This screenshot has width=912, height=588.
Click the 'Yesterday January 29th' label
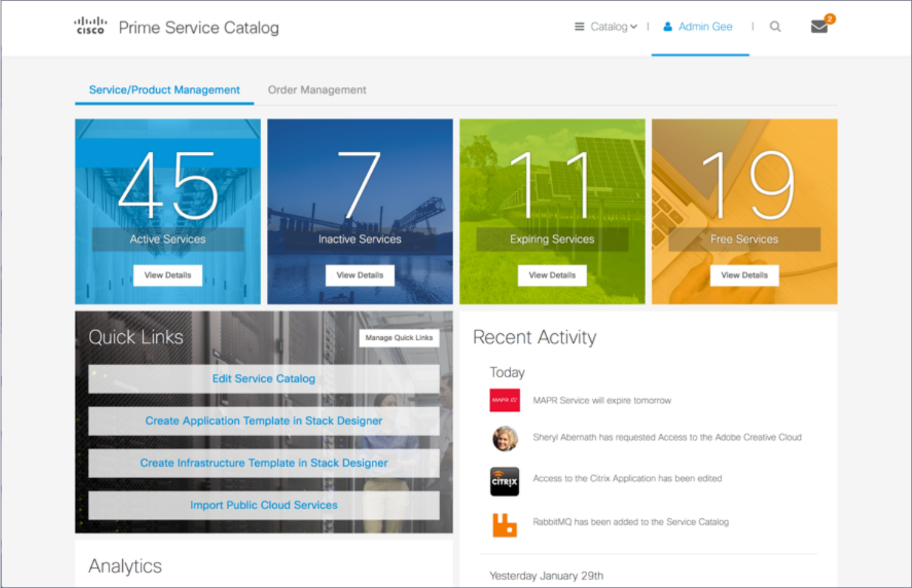click(546, 576)
